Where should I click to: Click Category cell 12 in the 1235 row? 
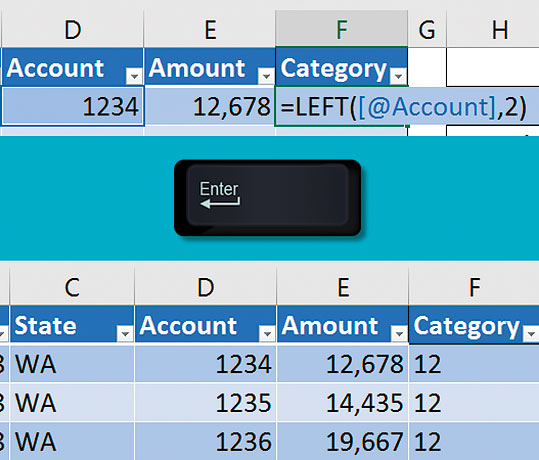click(x=474, y=402)
